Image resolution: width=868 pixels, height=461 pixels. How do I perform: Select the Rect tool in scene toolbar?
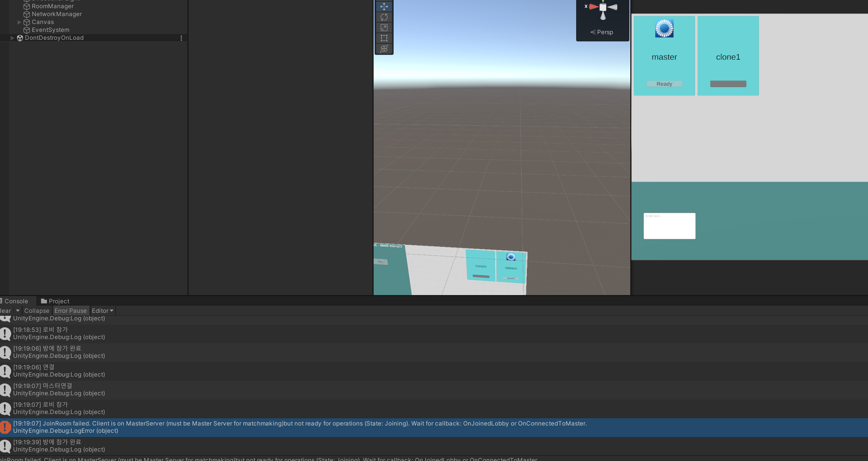(384, 38)
